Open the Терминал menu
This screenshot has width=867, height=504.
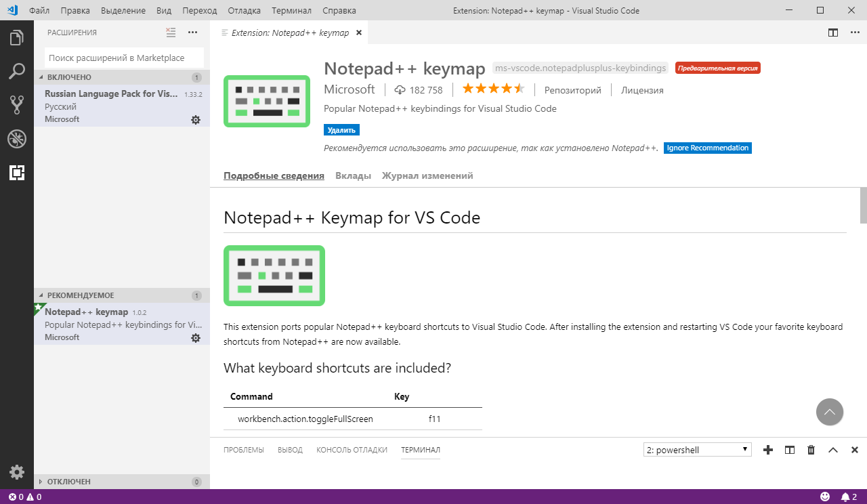[x=291, y=10]
